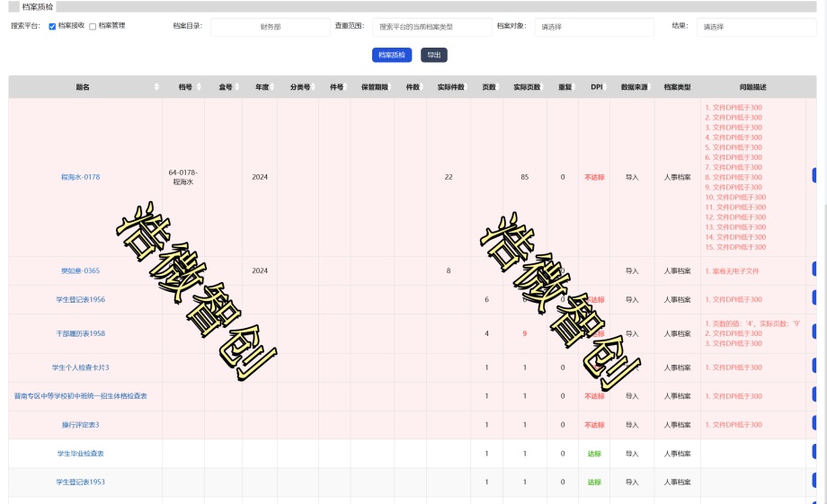The image size is (827, 504).
Task: Sort by 分类号 column sort arrows
Action: [314, 87]
